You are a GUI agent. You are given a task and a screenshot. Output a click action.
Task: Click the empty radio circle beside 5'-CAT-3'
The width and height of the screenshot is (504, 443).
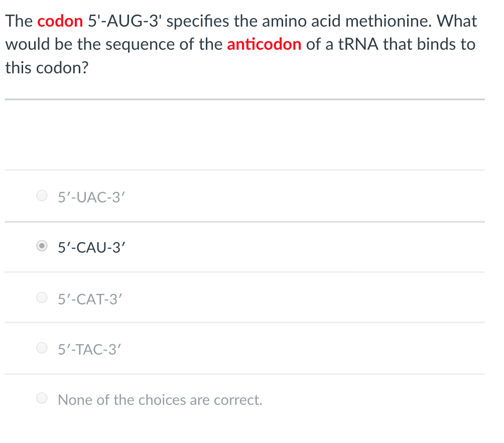tap(42, 297)
